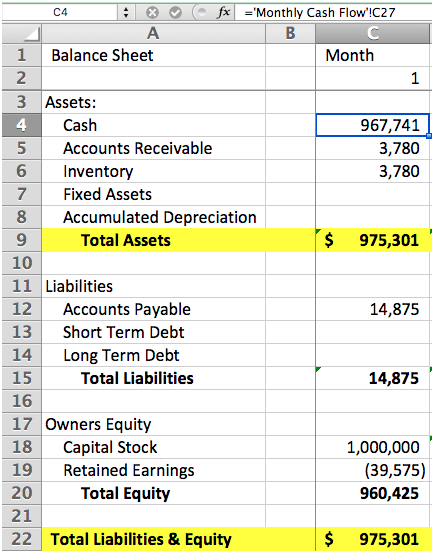Select Accounts Payable value 14,875
Image resolution: width=434 pixels, height=551 pixels.
(x=373, y=309)
